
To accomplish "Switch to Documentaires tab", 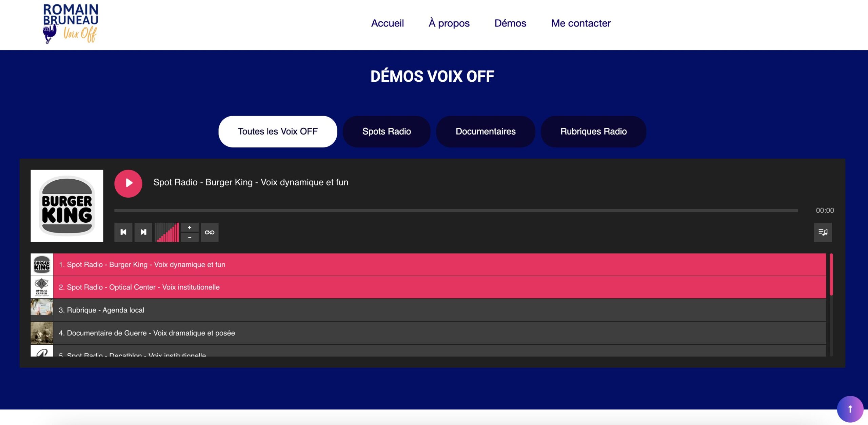I will pos(486,131).
